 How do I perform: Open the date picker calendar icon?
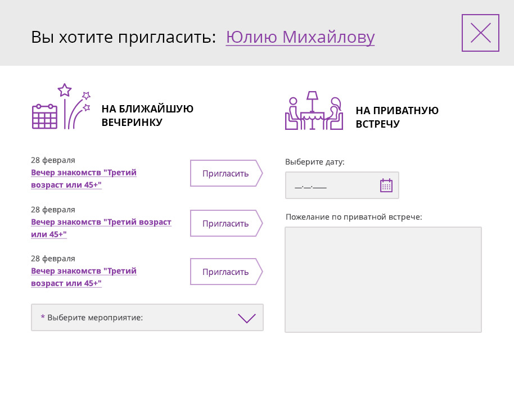386,186
